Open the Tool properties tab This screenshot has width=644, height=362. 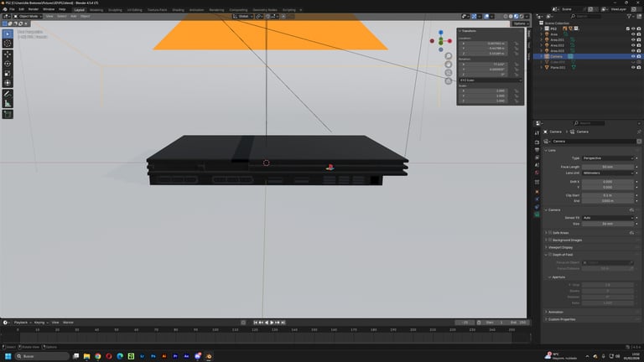click(x=537, y=133)
